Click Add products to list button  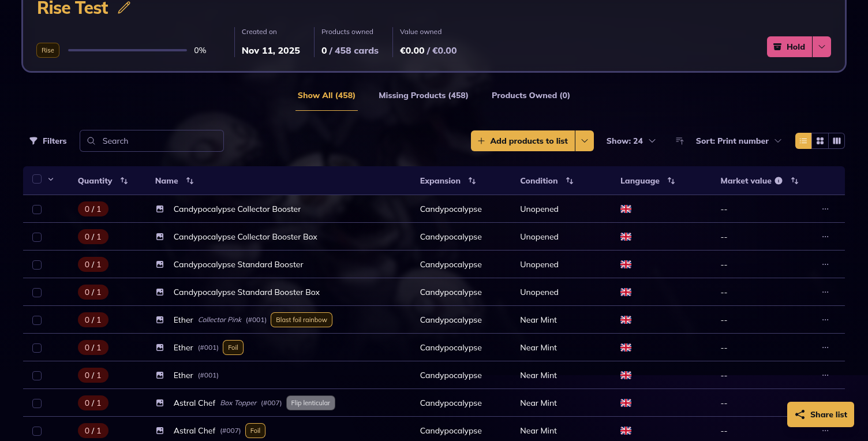[x=523, y=141]
